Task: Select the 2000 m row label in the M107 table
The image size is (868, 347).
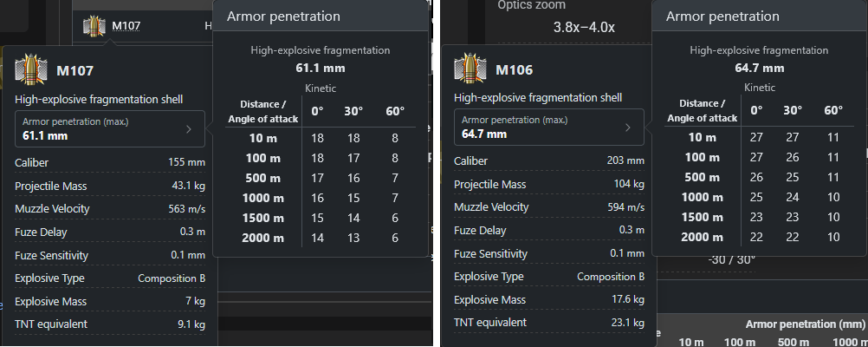Action: pos(263,239)
